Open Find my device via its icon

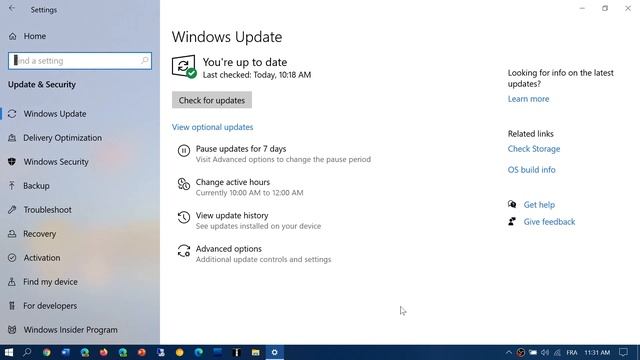12,282
